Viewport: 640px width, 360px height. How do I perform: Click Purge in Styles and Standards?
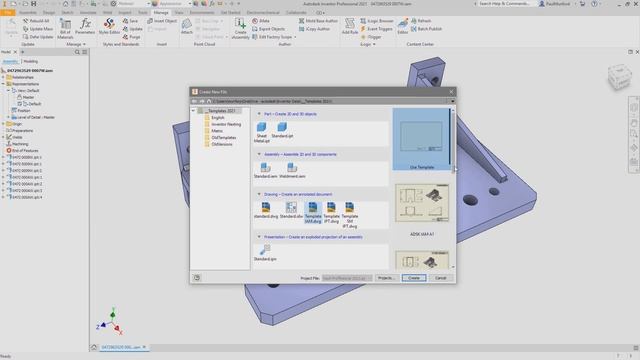coord(131,37)
